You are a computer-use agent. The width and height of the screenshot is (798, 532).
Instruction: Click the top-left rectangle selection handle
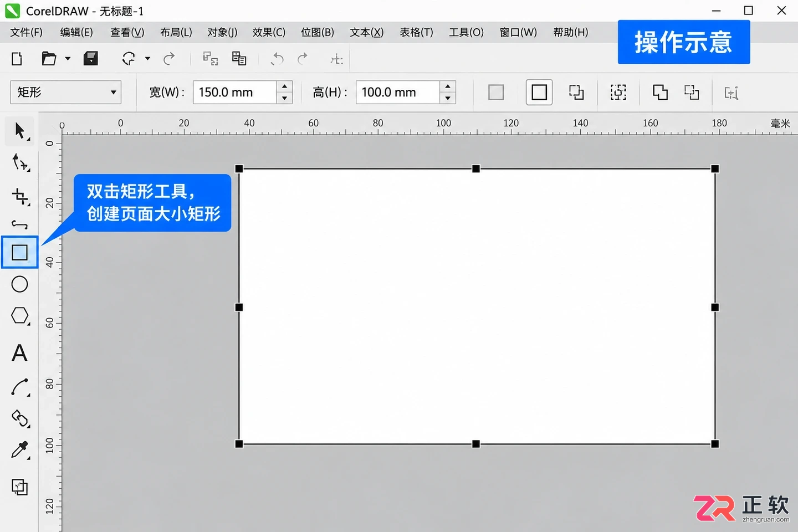pyautogui.click(x=239, y=168)
